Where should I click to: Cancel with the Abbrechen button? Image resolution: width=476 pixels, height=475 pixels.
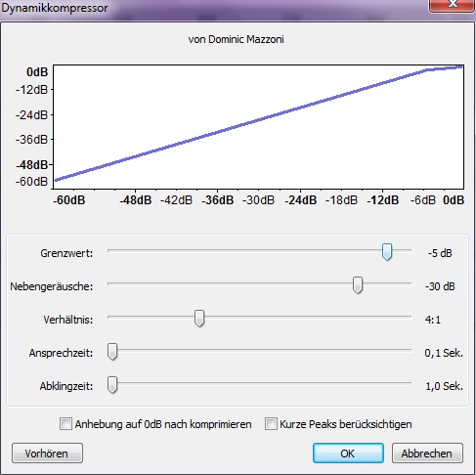(427, 453)
